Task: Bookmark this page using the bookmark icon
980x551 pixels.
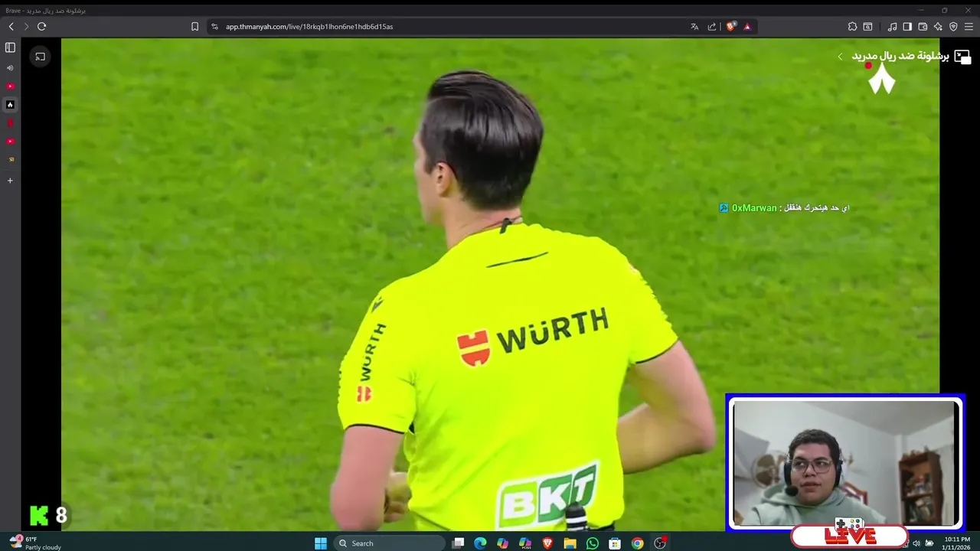Action: tap(194, 26)
